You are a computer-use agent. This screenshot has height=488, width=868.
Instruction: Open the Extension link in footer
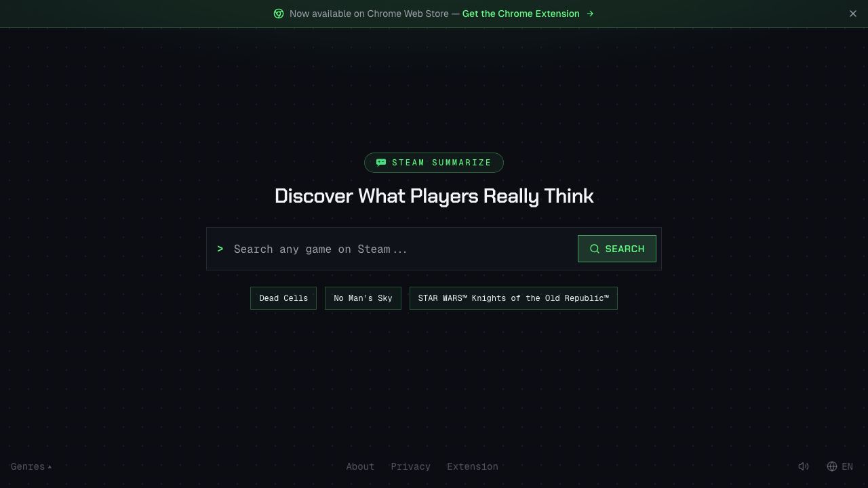[473, 466]
